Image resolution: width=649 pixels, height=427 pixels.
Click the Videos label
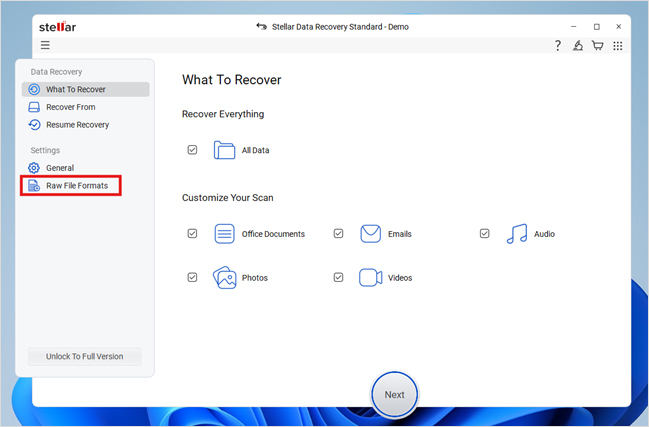tap(400, 278)
